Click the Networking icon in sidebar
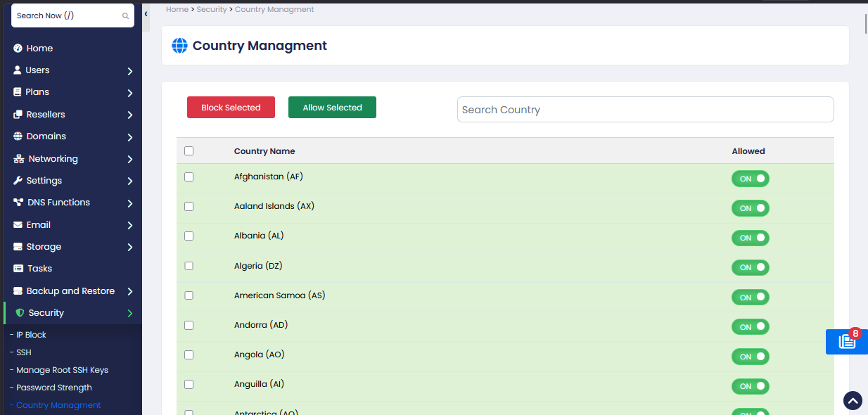This screenshot has height=415, width=868. coord(19,159)
